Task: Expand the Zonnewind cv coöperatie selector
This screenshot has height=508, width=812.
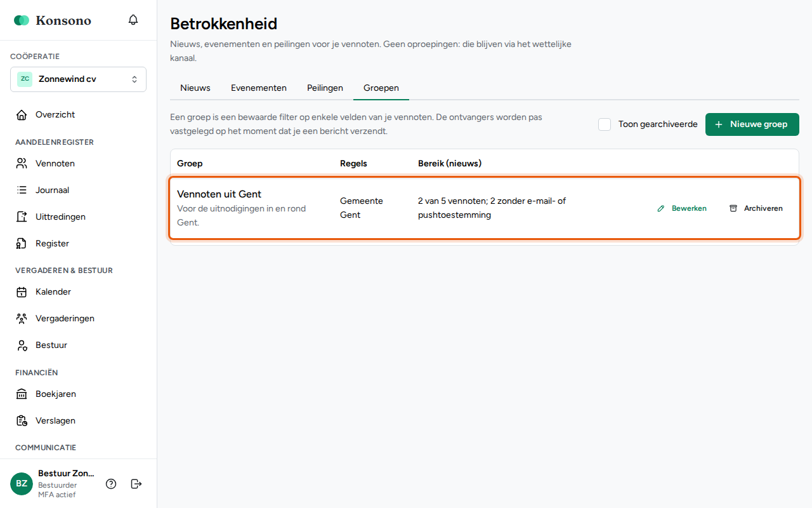Action: click(x=78, y=79)
